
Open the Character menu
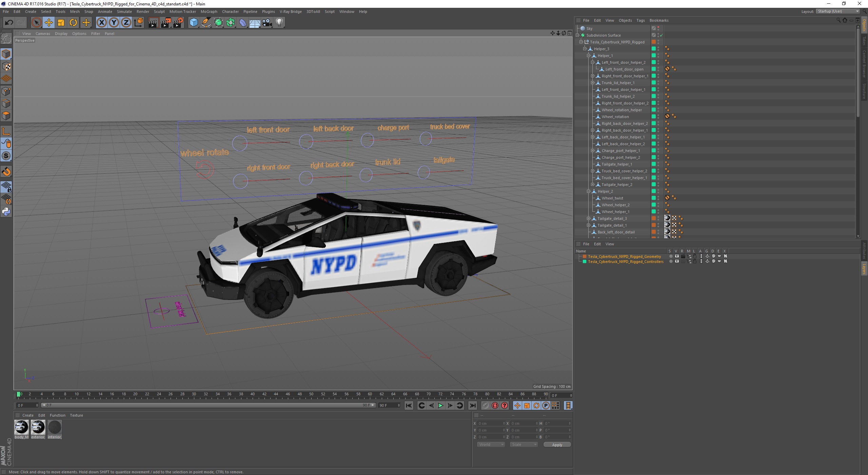[230, 12]
